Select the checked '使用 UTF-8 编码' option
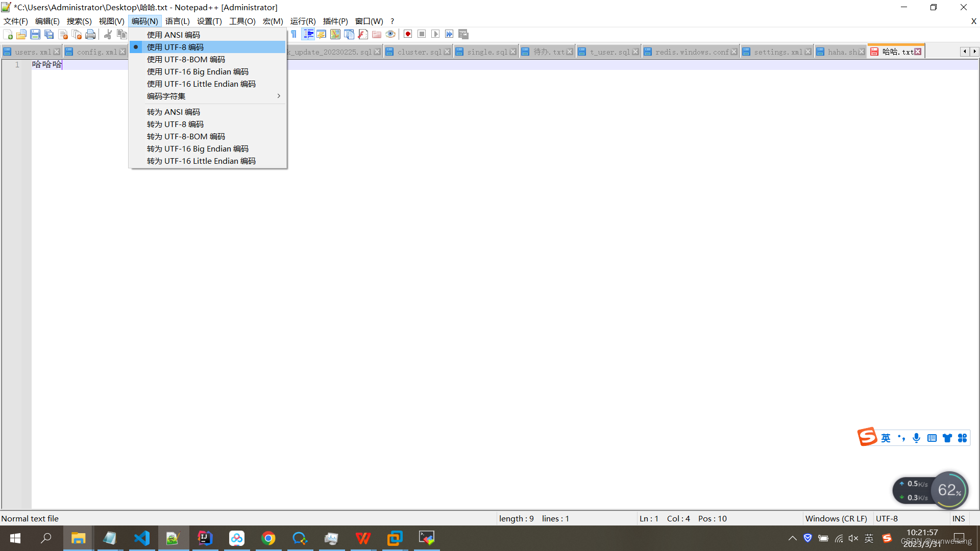Image resolution: width=980 pixels, height=551 pixels. [x=207, y=47]
